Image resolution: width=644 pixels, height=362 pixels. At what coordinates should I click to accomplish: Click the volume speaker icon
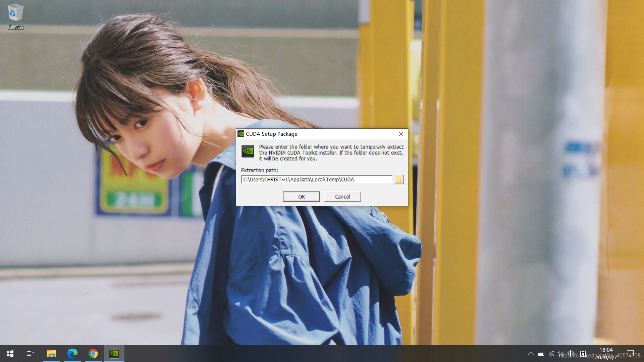[x=560, y=354]
